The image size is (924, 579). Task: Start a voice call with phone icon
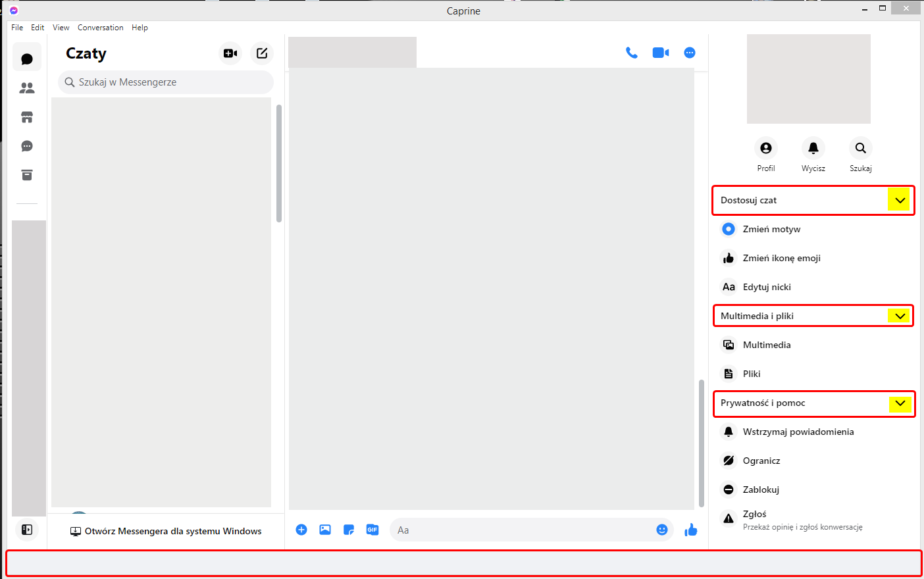[x=632, y=52]
